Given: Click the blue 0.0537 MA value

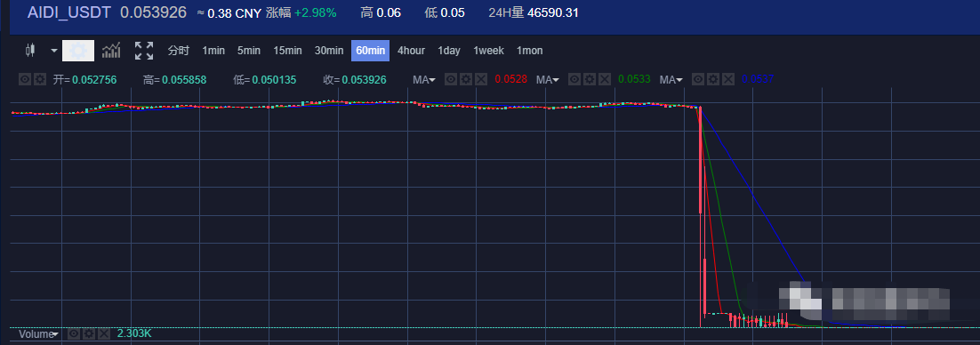Looking at the screenshot, I should pyautogui.click(x=759, y=79).
